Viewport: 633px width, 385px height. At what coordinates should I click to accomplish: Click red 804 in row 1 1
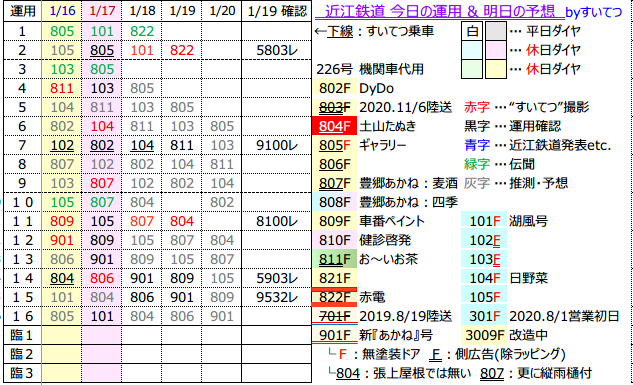click(182, 221)
